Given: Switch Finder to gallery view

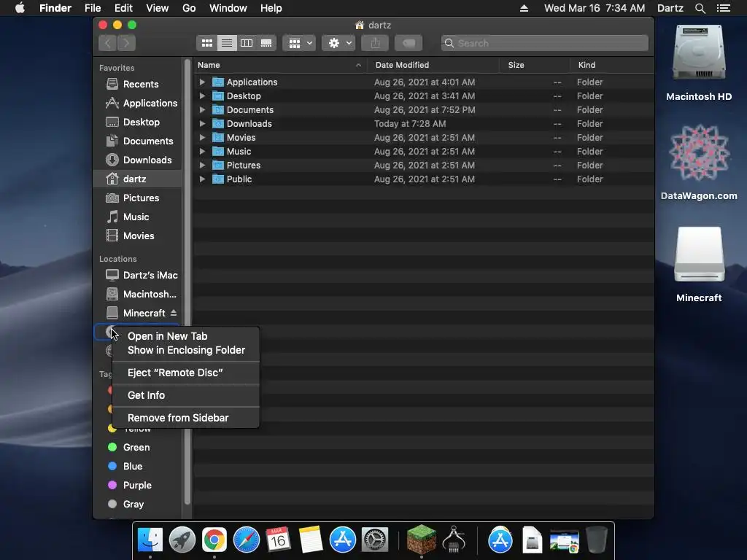Looking at the screenshot, I should click(x=266, y=43).
